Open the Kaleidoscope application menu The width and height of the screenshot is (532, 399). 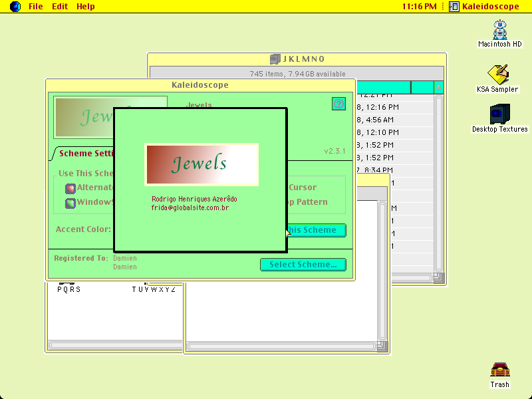click(484, 7)
